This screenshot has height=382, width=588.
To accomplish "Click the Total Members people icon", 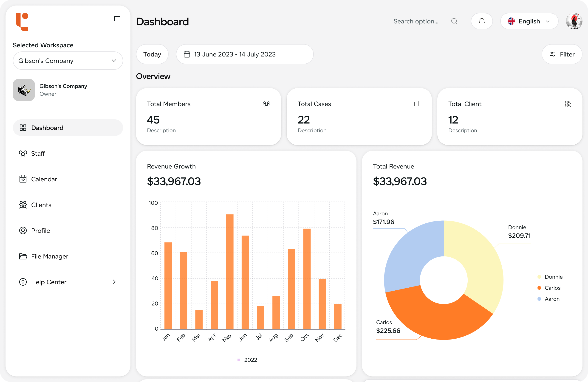I will [267, 104].
